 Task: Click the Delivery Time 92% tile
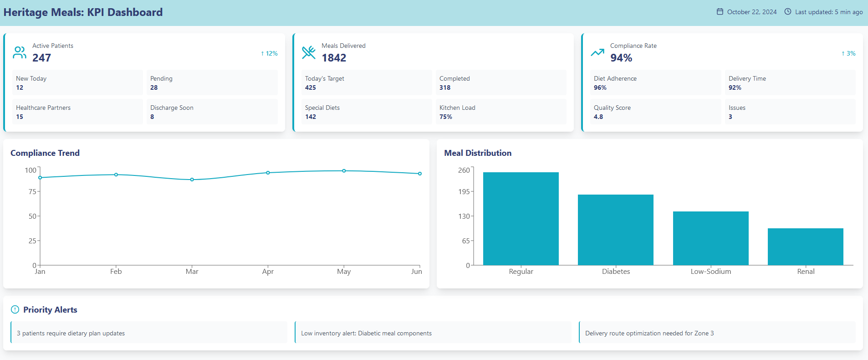790,82
